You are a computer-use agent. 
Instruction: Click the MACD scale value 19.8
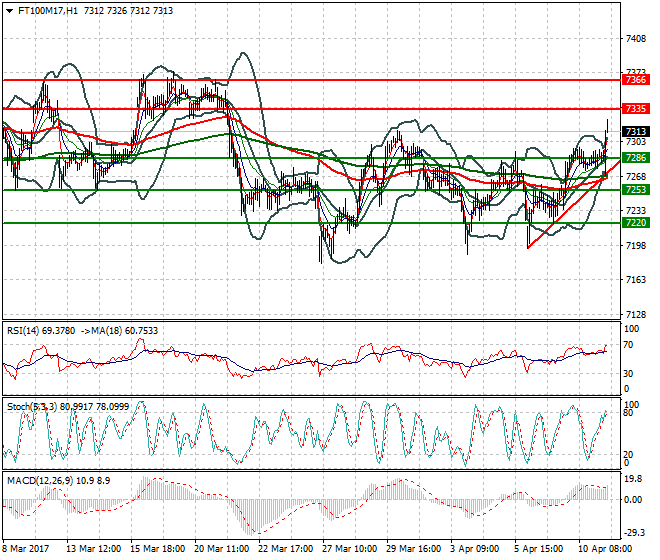coord(633,479)
